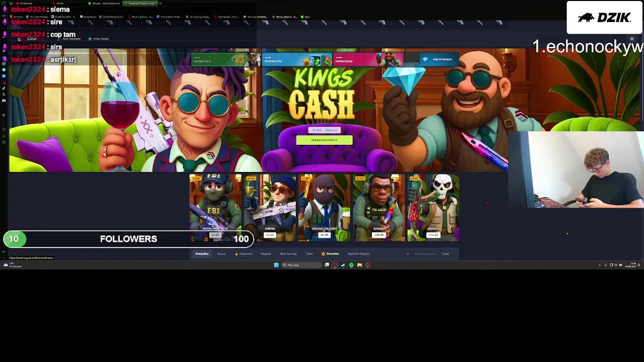644x362 pixels.
Task: Open the Find the Skin event banner
Action: (x=297, y=60)
